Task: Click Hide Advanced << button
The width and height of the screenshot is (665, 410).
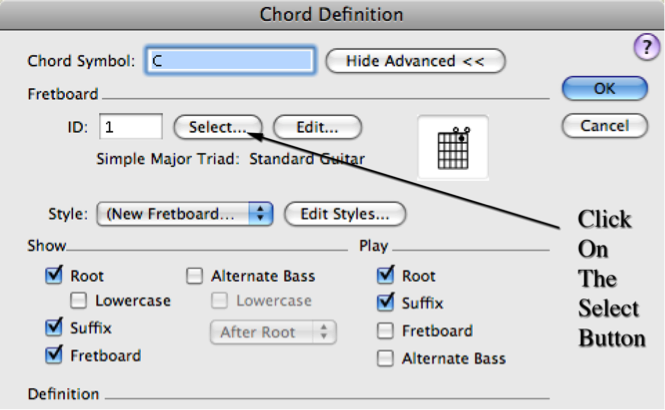Action: tap(415, 61)
